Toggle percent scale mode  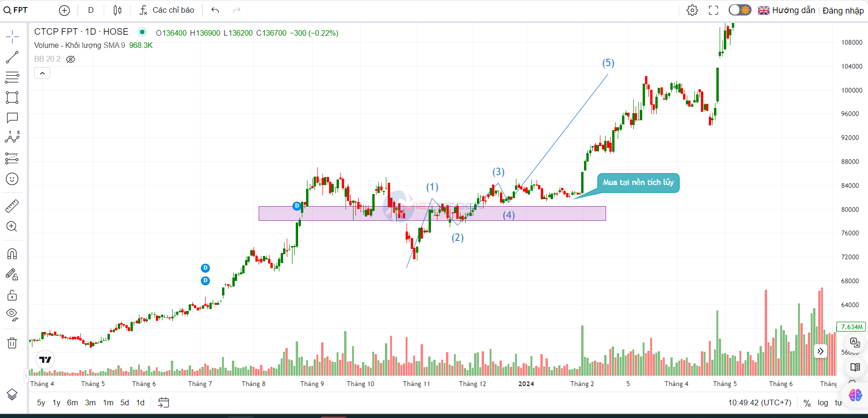pyautogui.click(x=807, y=403)
